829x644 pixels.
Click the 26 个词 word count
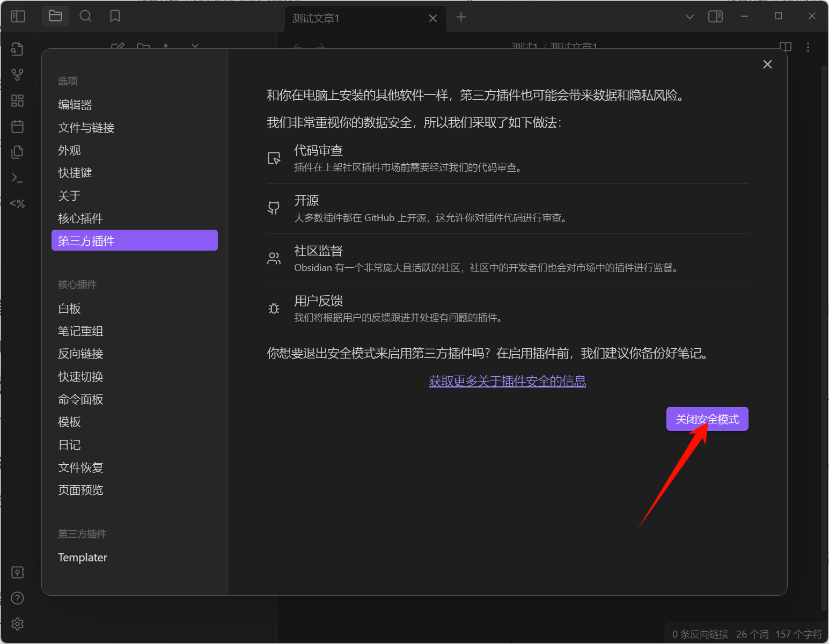(752, 634)
